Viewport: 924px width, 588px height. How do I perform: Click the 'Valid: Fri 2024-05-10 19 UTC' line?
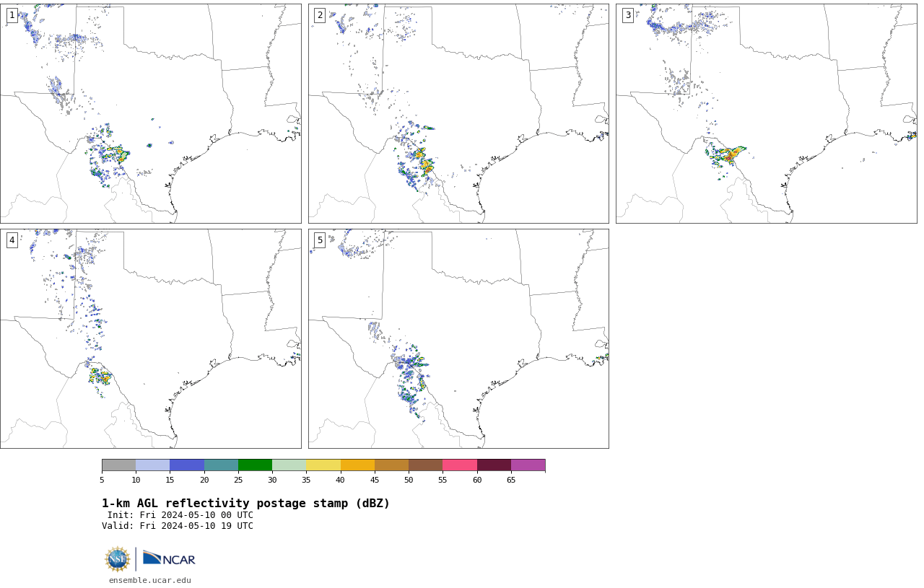point(178,526)
